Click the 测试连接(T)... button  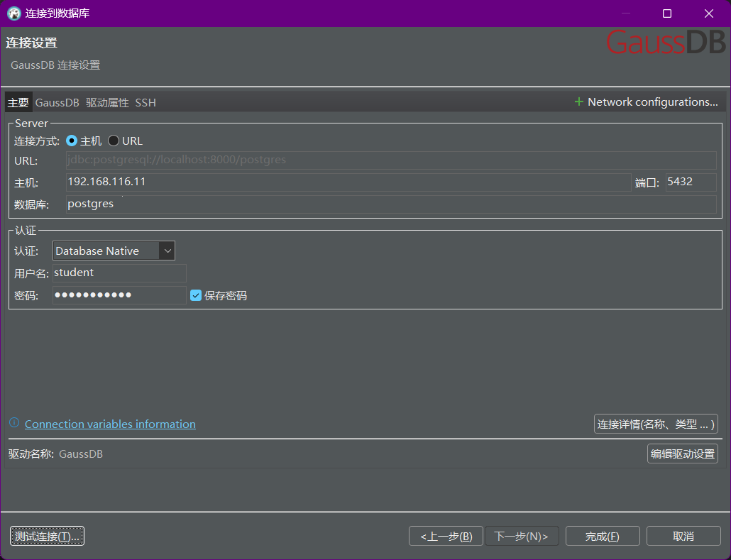(x=47, y=536)
